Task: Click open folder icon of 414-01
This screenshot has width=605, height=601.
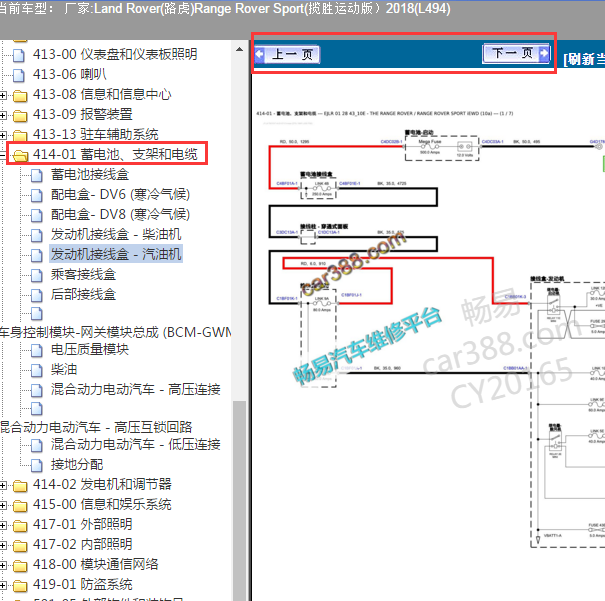Action: pos(20,156)
